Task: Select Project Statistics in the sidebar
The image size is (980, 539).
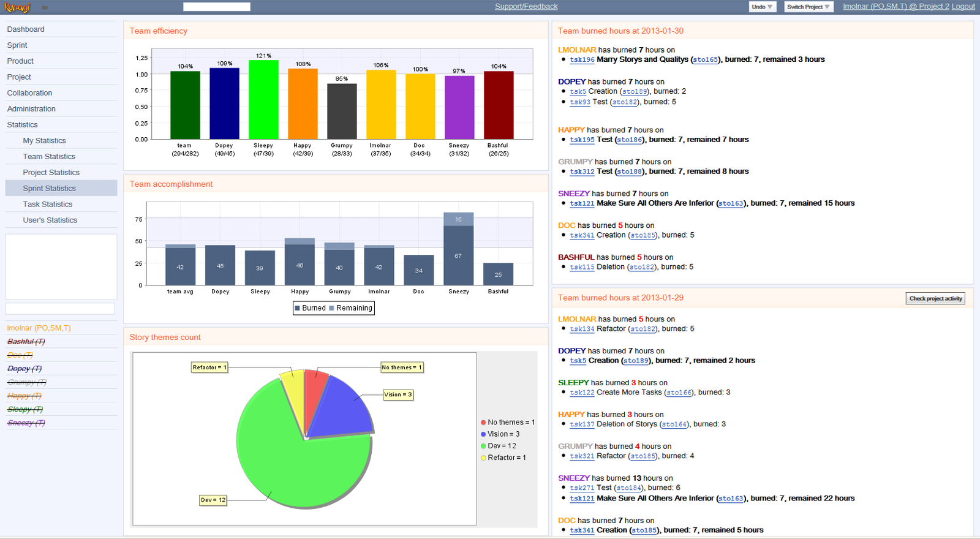Action: [61, 173]
